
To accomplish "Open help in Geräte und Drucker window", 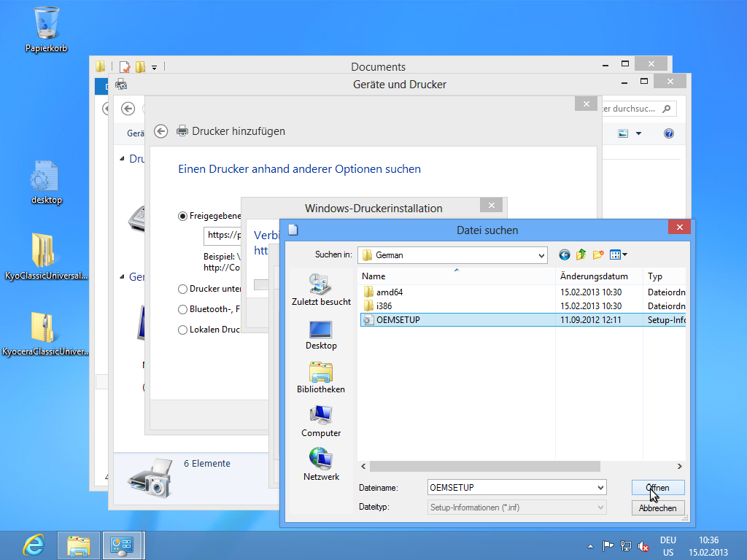I will (x=669, y=133).
